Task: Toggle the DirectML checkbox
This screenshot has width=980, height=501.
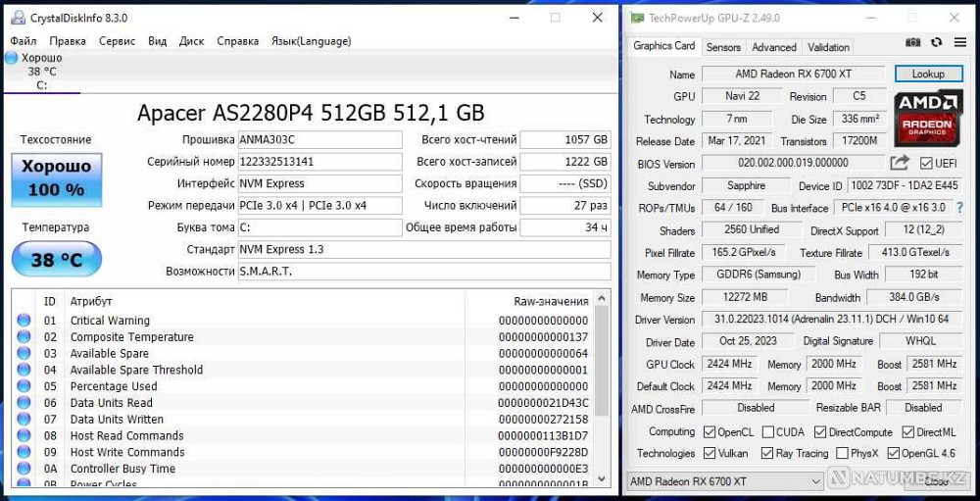Action: [907, 431]
